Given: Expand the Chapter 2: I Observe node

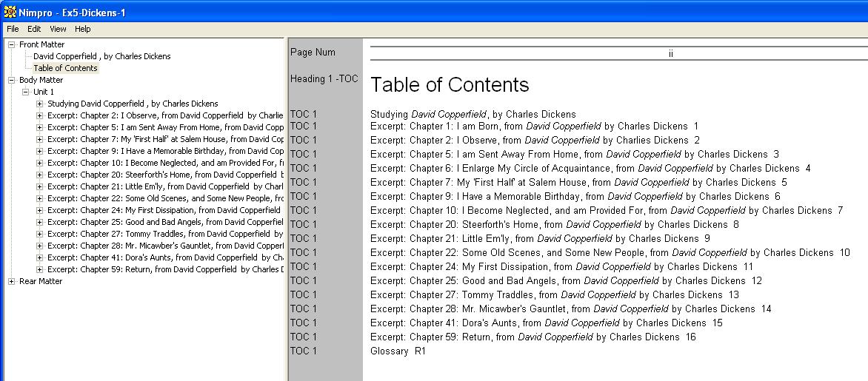Looking at the screenshot, I should (39, 115).
